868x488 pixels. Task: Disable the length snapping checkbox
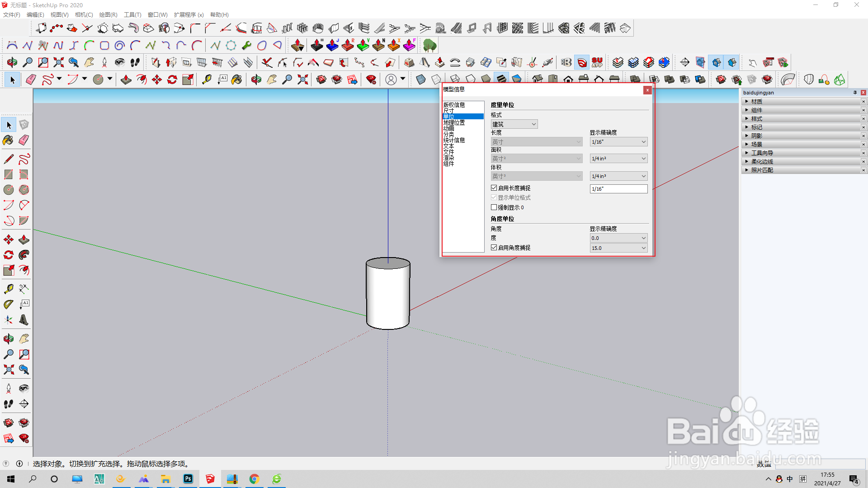(494, 188)
